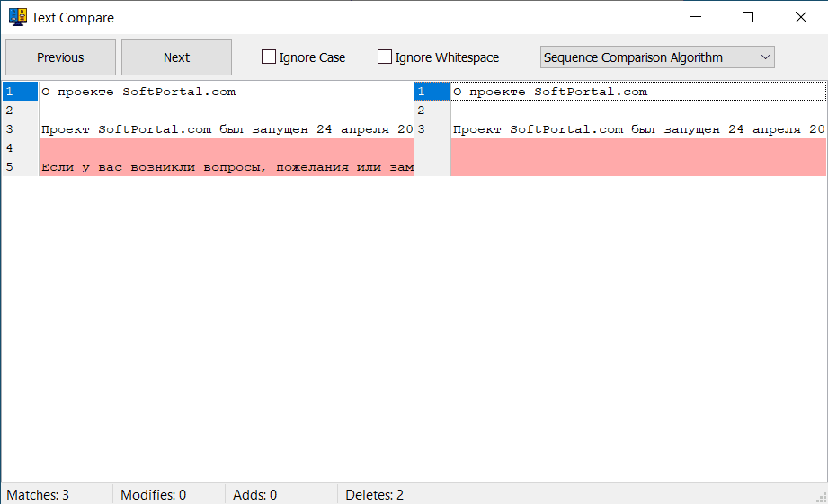This screenshot has height=504, width=828.
Task: Minimize the Text Compare window
Action: [x=696, y=17]
